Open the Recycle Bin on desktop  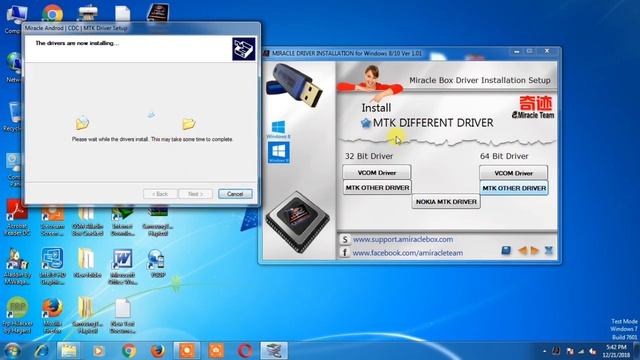coord(14,117)
